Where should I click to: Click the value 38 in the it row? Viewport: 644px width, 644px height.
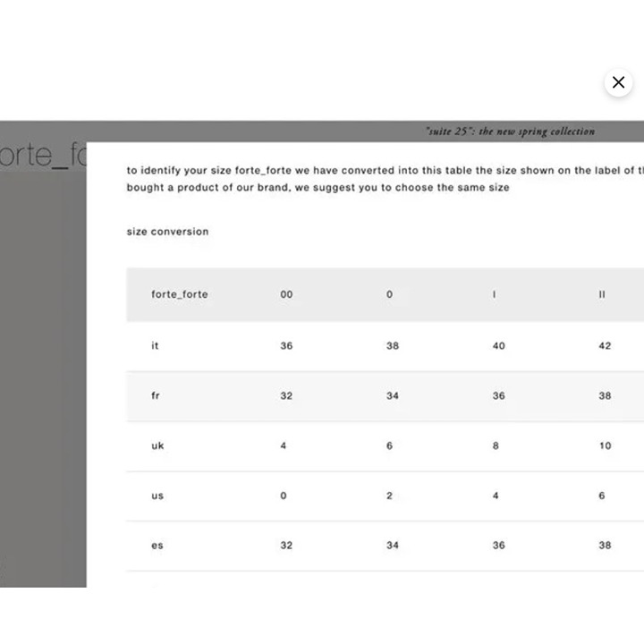(x=393, y=346)
